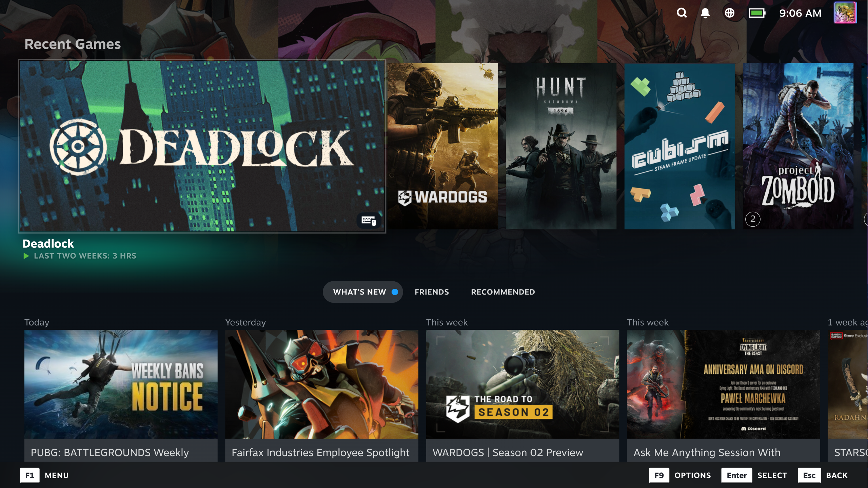Click the circled 2 badge on Project Zomboid
This screenshot has width=868, height=488.
pos(753,219)
